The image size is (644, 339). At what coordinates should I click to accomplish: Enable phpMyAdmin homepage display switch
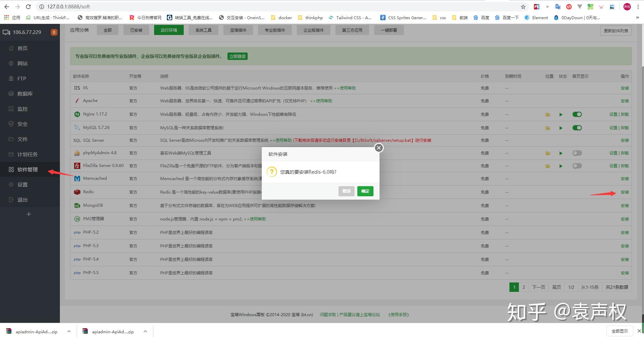(577, 153)
